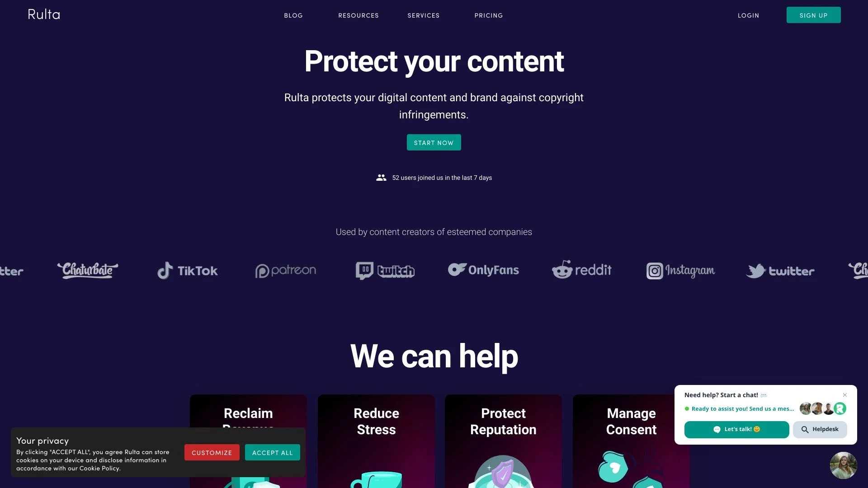This screenshot has height=488, width=868.
Task: Open the SERVICES navigation menu item
Action: point(424,15)
